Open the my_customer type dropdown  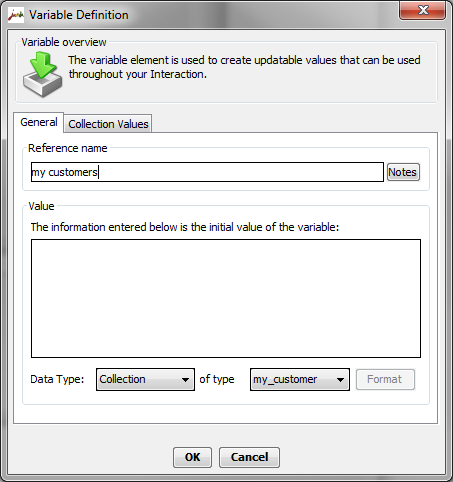click(x=300, y=379)
